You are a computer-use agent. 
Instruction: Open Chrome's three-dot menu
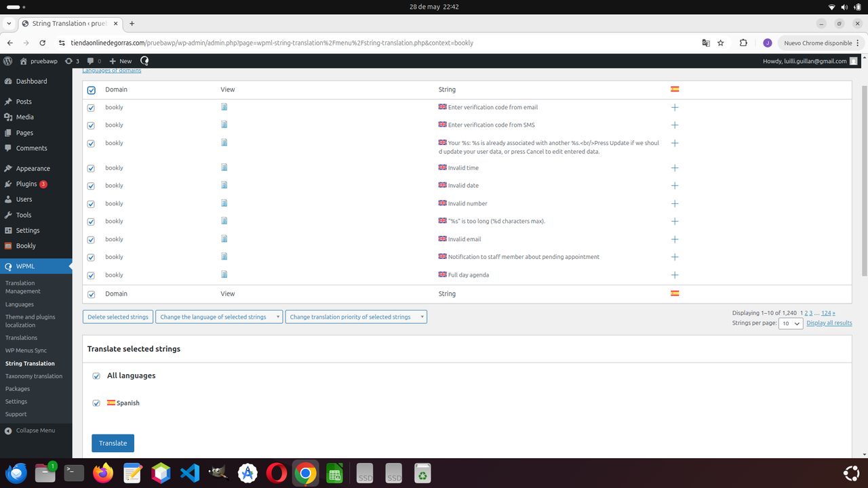tap(858, 43)
